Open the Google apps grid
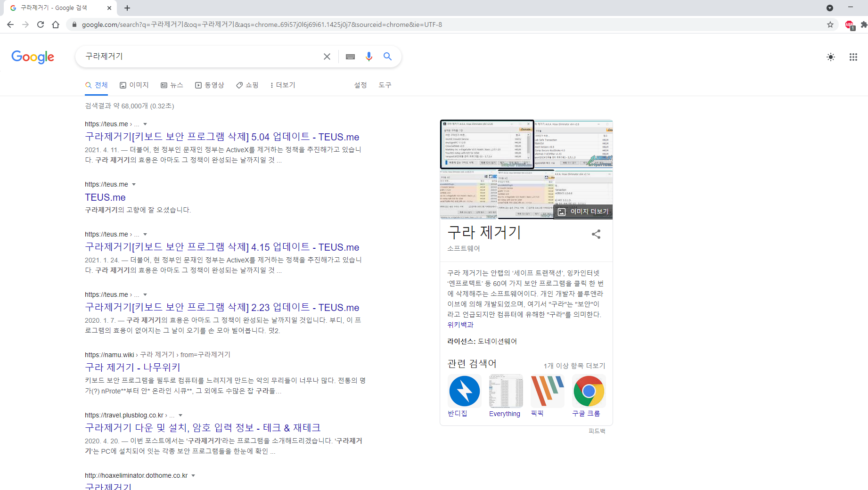This screenshot has height=490, width=868. tap(853, 57)
